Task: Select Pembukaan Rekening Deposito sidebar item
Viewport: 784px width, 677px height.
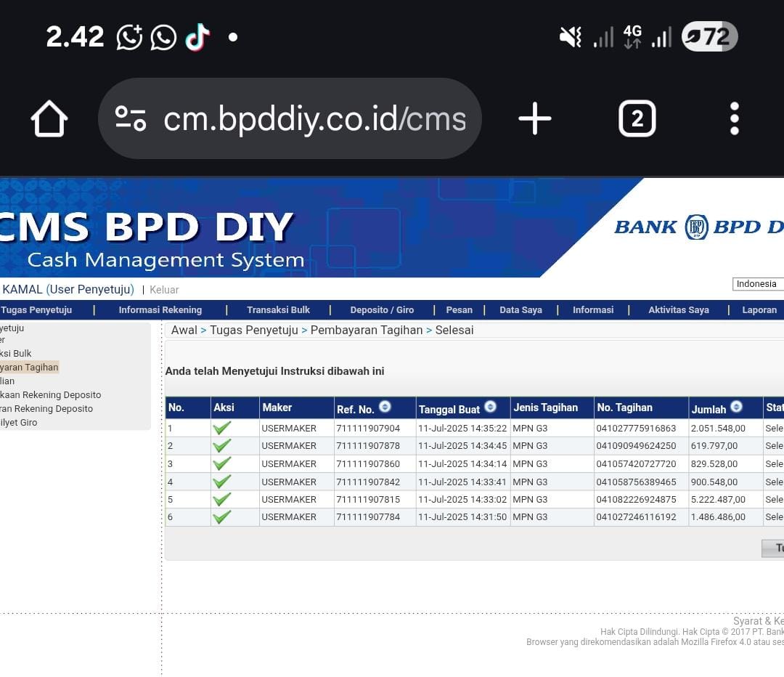Action: pyautogui.click(x=51, y=394)
